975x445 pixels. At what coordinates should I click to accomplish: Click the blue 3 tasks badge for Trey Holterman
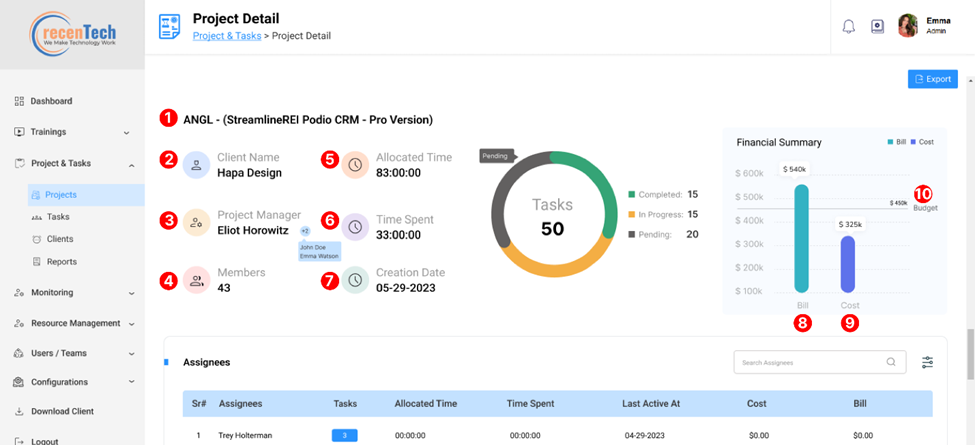click(344, 436)
